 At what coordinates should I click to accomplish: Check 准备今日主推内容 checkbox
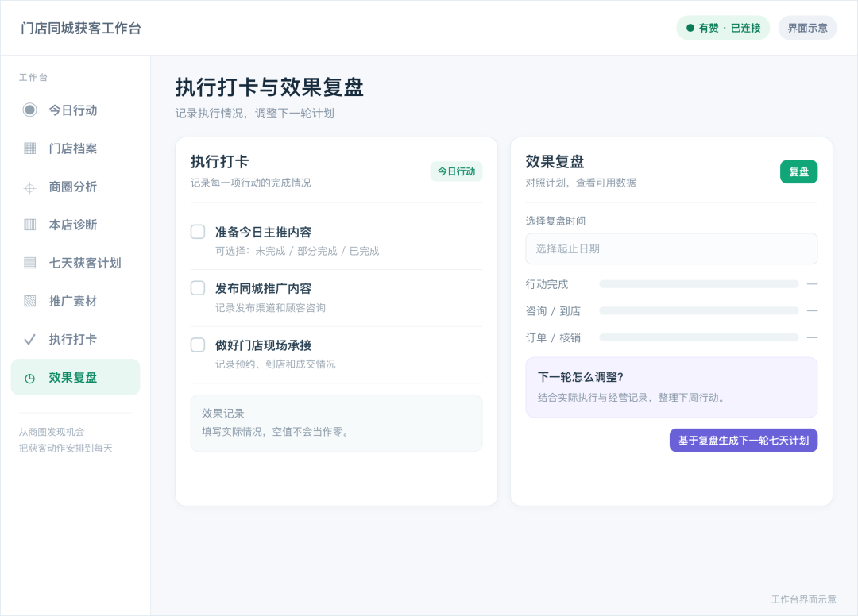click(x=198, y=232)
